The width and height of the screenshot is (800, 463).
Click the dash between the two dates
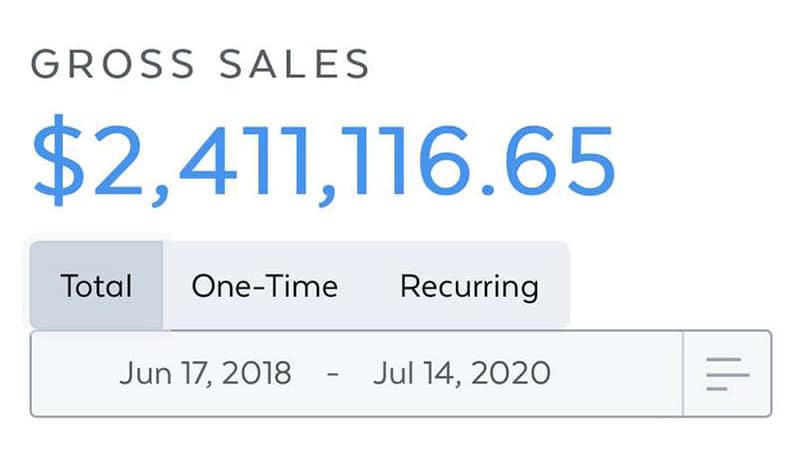coord(333,374)
